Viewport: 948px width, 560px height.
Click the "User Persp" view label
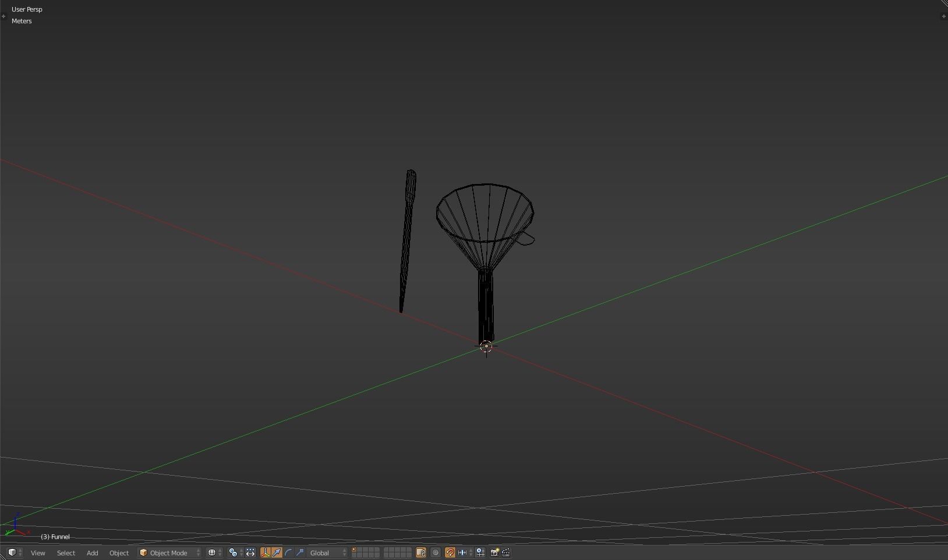pos(27,9)
